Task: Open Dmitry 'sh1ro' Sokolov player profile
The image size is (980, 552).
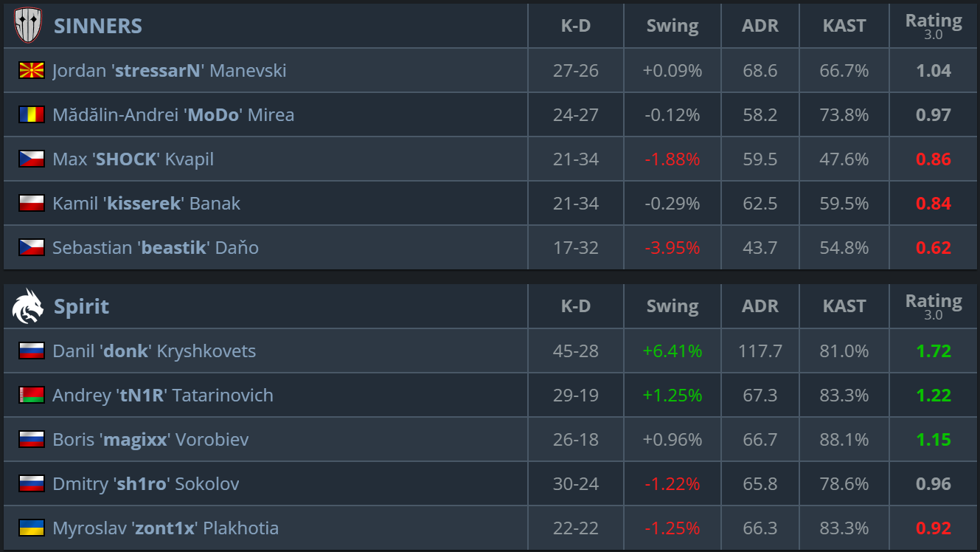Action: point(145,484)
